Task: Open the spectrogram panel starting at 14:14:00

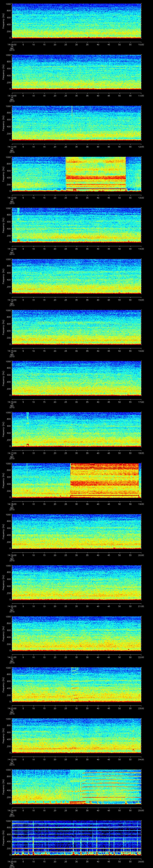Action: click(76, 276)
